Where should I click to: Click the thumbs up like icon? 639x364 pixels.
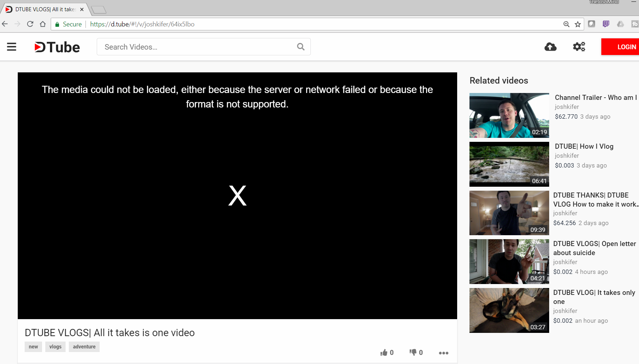coord(384,352)
